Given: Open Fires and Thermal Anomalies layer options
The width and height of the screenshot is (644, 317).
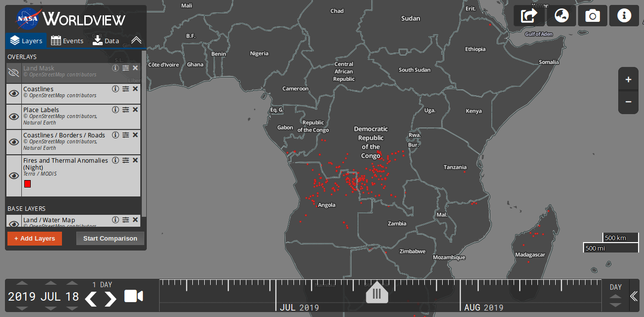Looking at the screenshot, I should pos(126,160).
